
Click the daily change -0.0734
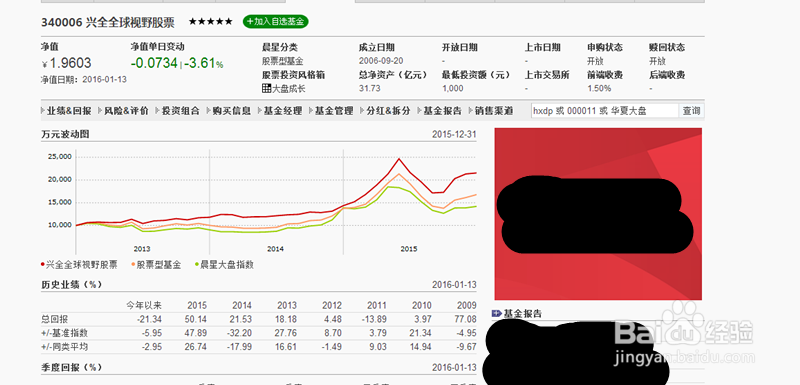tap(154, 63)
